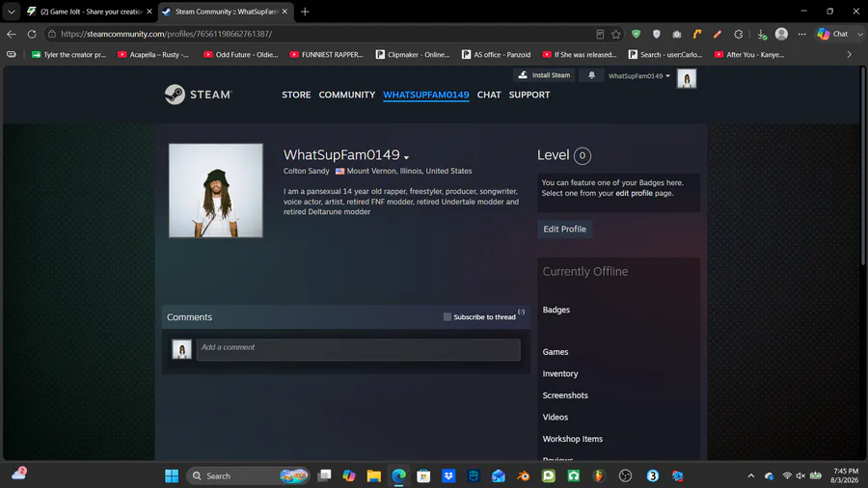This screenshot has height=488, width=868.
Task: Open the gray shield extension icon
Action: point(657,35)
